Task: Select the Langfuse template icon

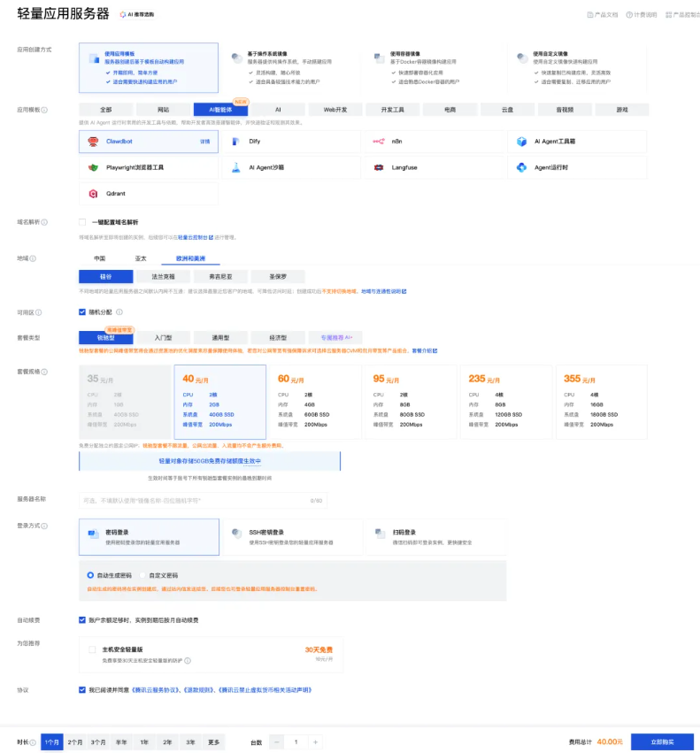Action: click(378, 167)
